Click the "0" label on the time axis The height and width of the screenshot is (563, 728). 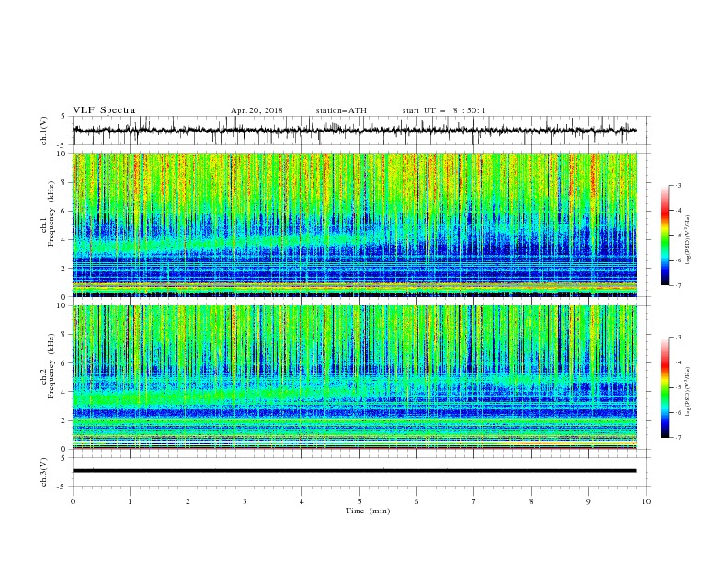(x=73, y=501)
